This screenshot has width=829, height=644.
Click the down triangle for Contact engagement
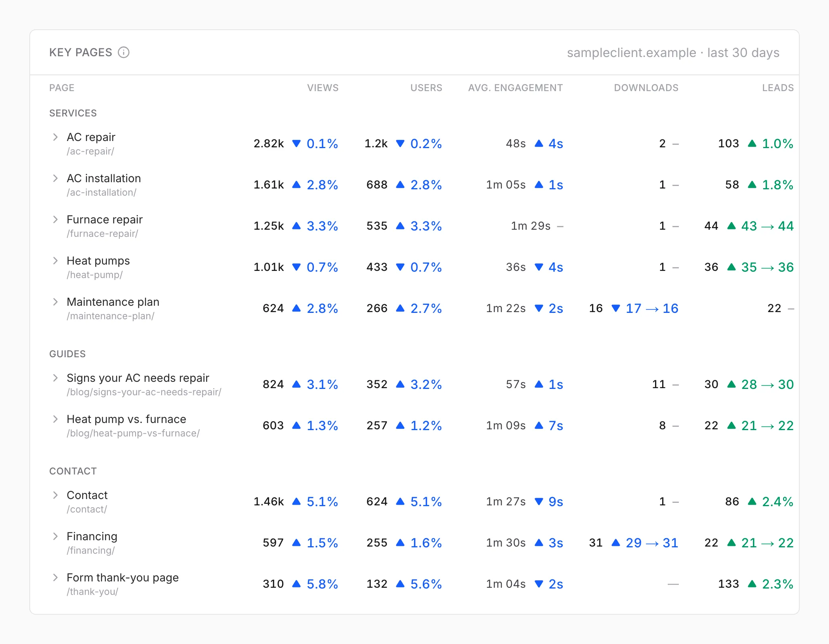tap(539, 501)
